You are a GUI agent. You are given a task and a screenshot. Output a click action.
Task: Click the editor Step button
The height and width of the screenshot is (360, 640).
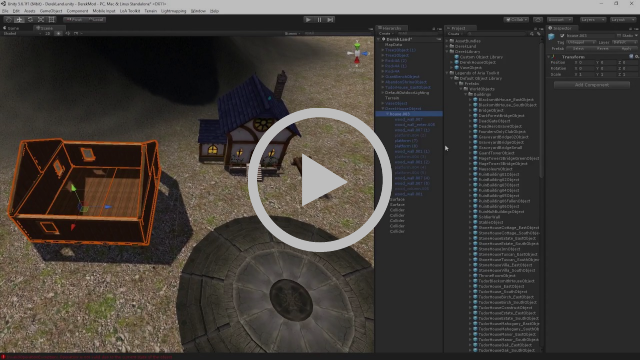[x=330, y=19]
